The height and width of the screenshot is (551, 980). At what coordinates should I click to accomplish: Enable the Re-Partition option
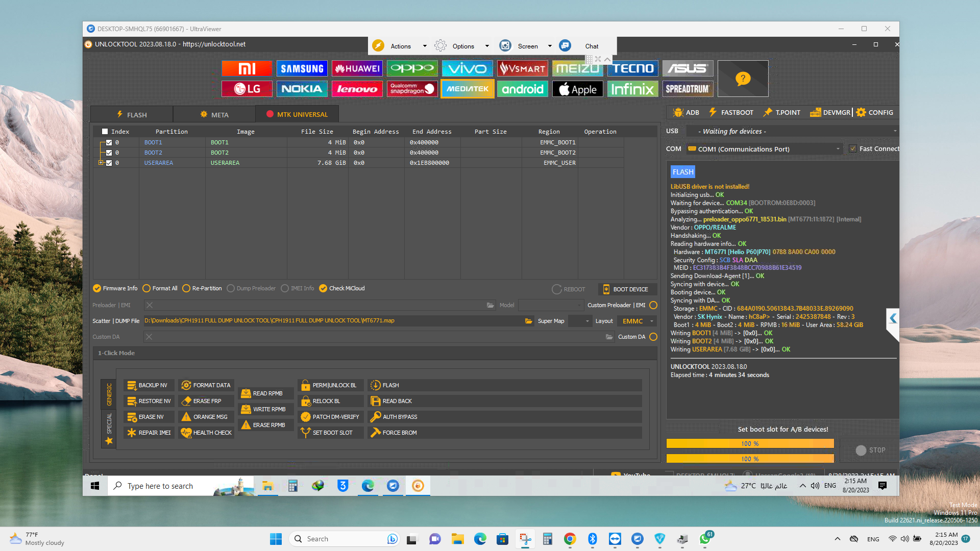[202, 288]
